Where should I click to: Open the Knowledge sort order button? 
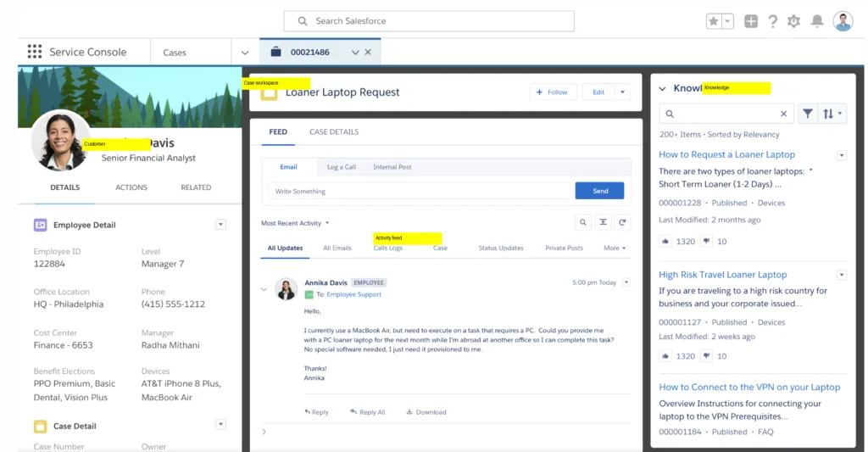832,114
